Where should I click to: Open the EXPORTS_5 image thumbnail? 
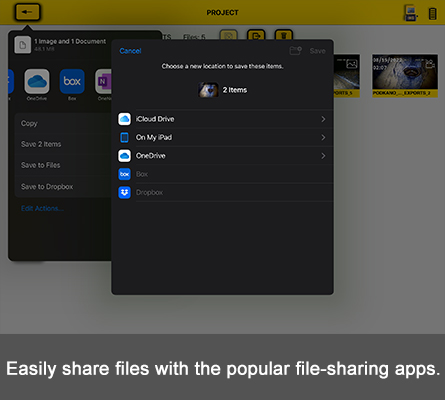[x=347, y=76]
